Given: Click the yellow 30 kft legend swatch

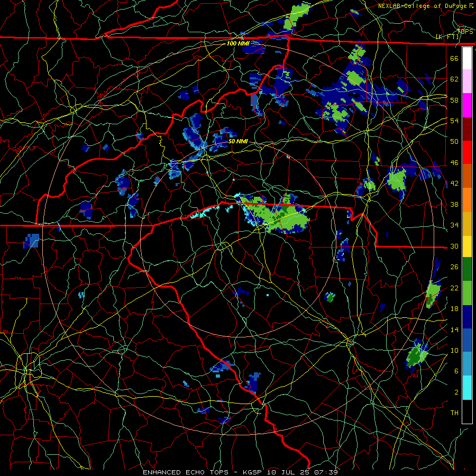Looking at the screenshot, I should [467, 246].
